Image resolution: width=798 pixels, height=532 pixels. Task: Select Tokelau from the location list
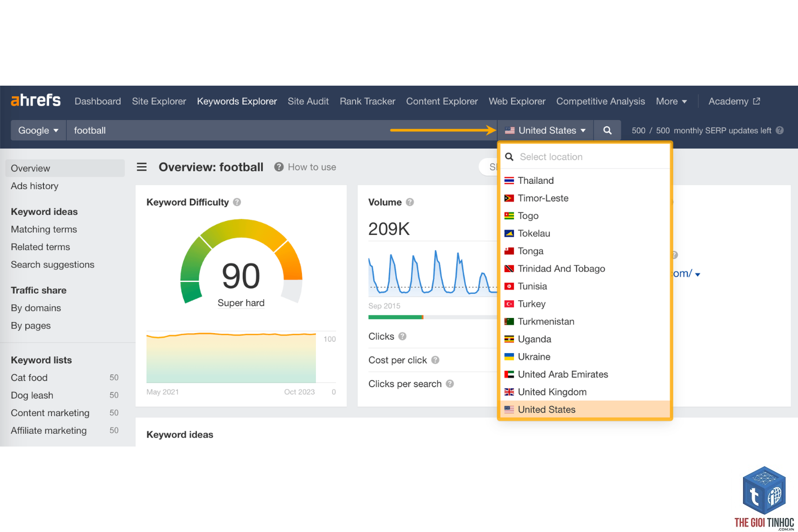click(x=585, y=233)
